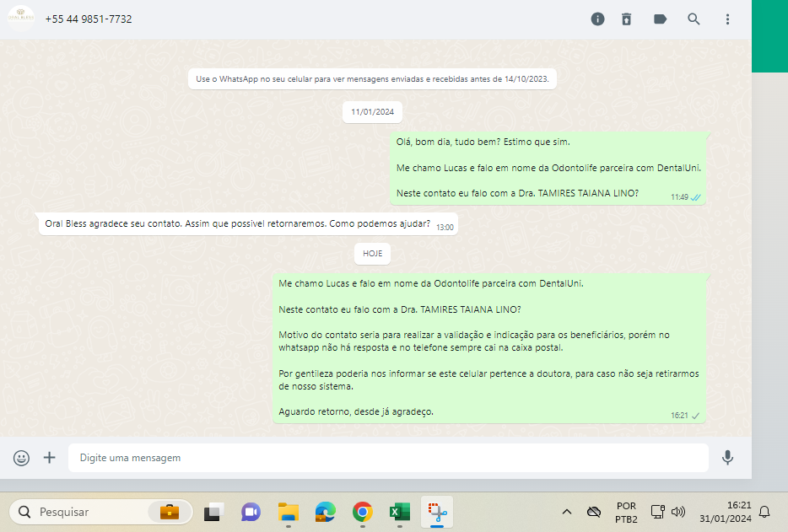Open the video chat app in taskbar

click(251, 512)
